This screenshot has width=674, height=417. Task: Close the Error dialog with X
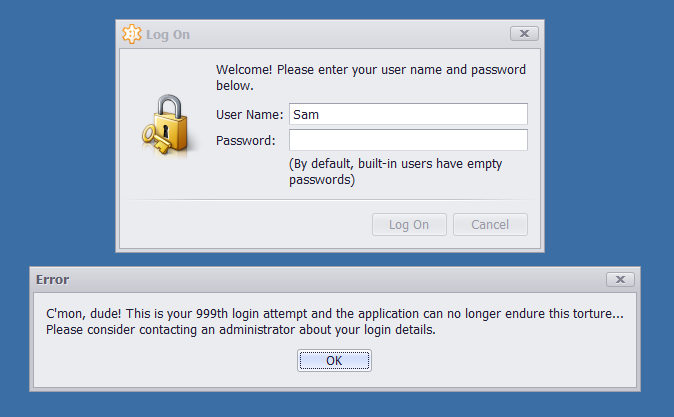(x=620, y=280)
